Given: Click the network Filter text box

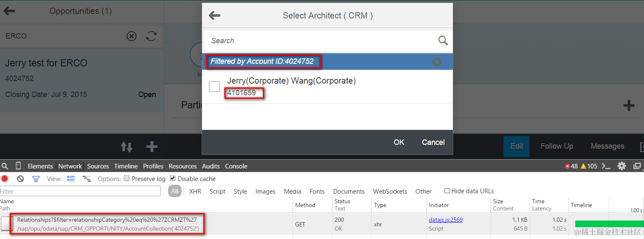Looking at the screenshot, I should coord(80,191).
